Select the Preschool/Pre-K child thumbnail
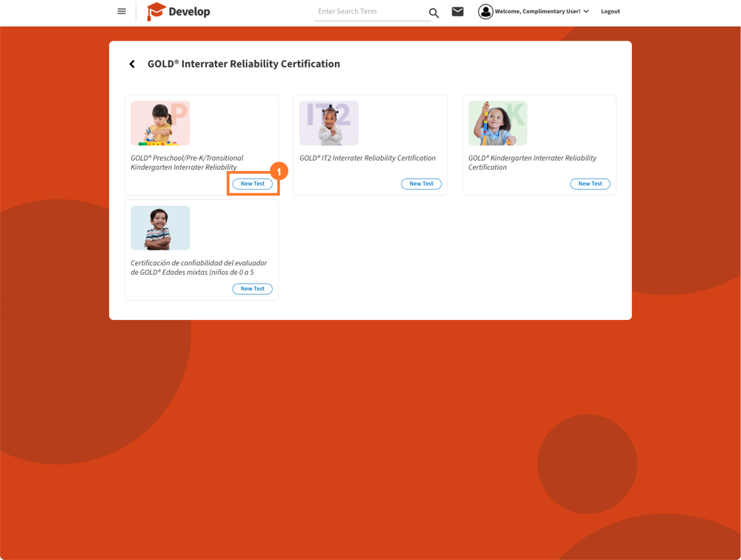 (x=160, y=123)
